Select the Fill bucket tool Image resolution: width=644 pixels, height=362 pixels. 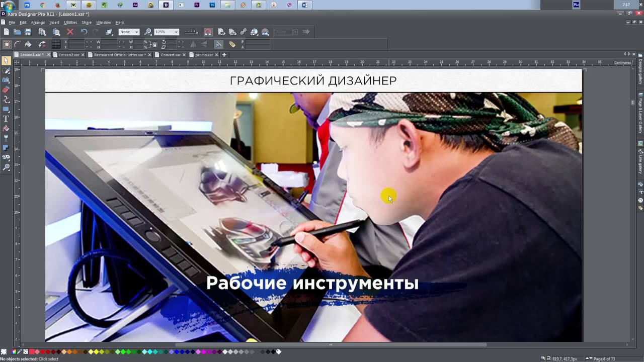pos(6,128)
